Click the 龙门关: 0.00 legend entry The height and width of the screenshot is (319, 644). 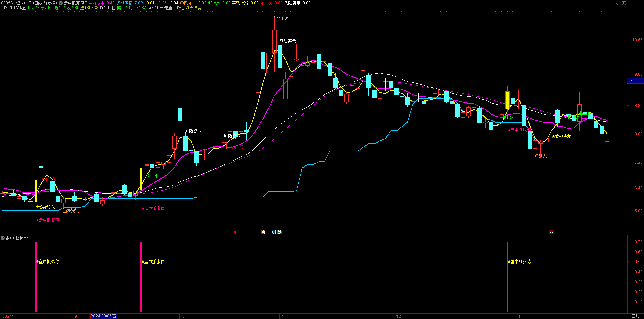tap(271, 3)
